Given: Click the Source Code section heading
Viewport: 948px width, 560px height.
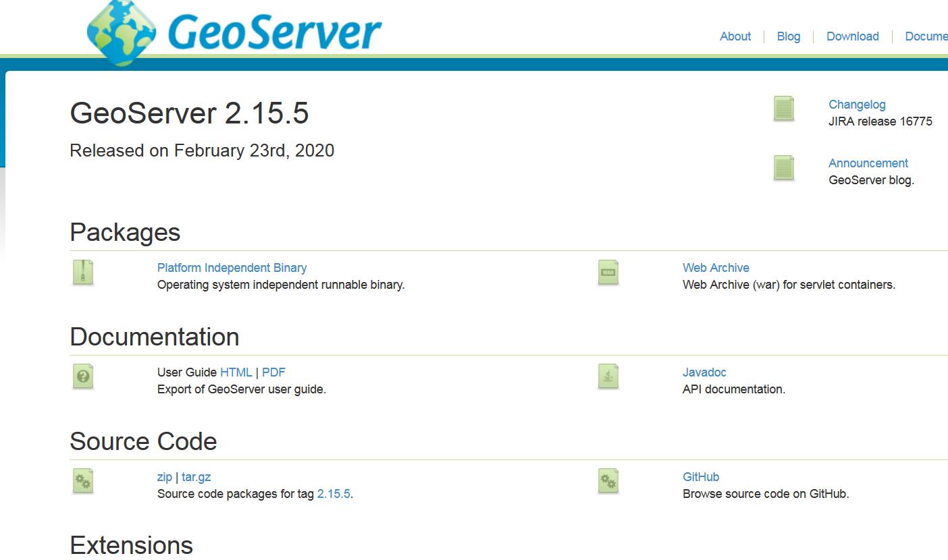Looking at the screenshot, I should pos(144,441).
